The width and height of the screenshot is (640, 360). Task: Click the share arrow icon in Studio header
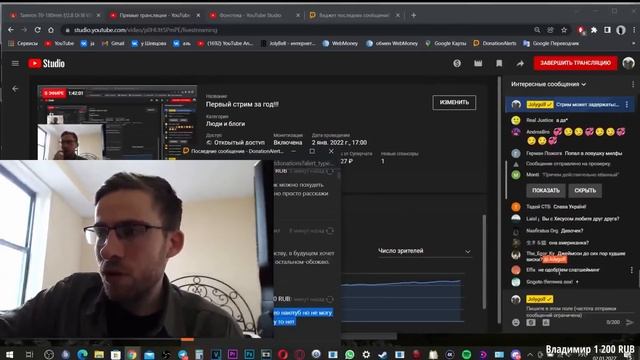tap(520, 63)
